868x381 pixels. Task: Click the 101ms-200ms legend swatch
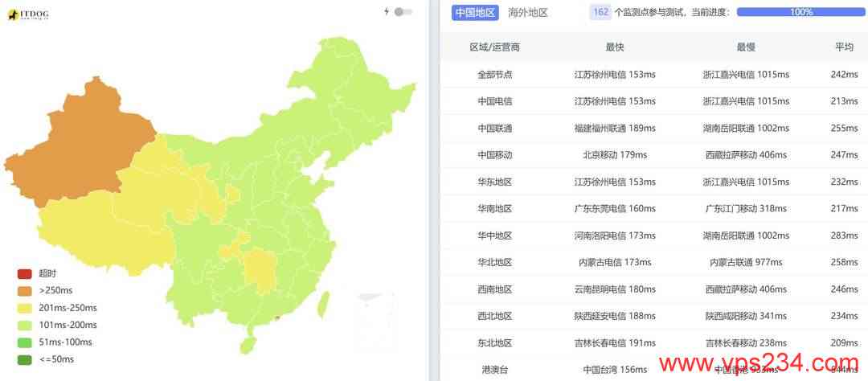[x=24, y=325]
